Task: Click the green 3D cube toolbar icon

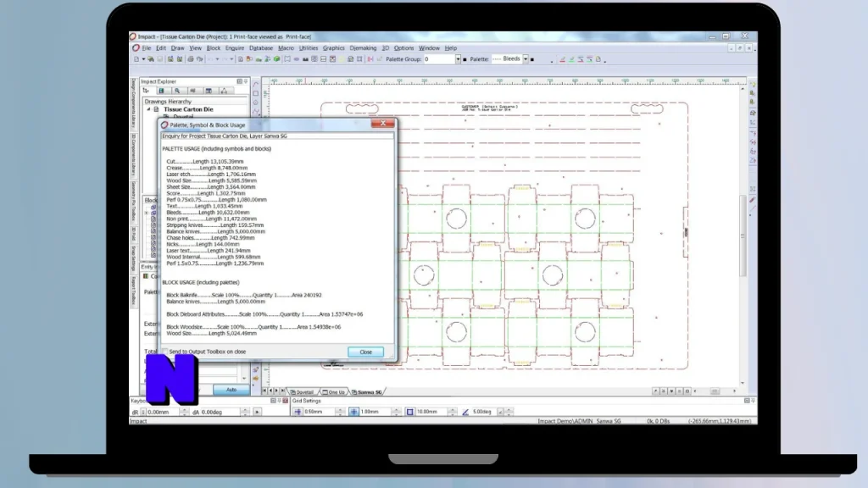Action: click(277, 59)
